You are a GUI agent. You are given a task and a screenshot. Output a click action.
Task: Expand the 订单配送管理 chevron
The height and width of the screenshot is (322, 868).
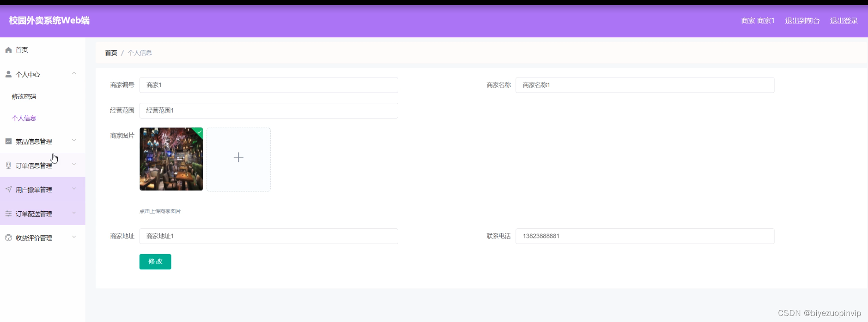(74, 213)
